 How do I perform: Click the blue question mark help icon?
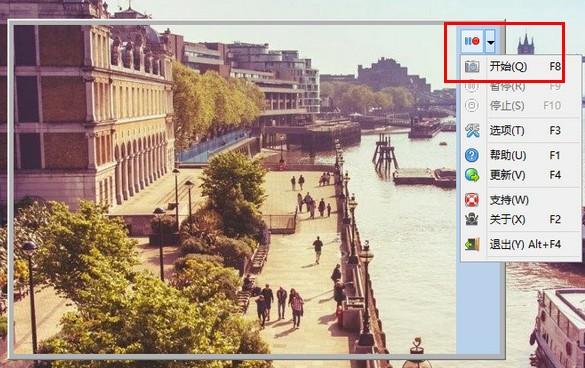click(x=472, y=155)
